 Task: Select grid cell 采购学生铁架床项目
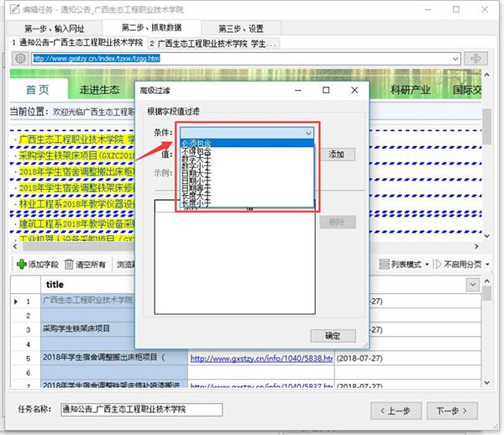coord(87,329)
